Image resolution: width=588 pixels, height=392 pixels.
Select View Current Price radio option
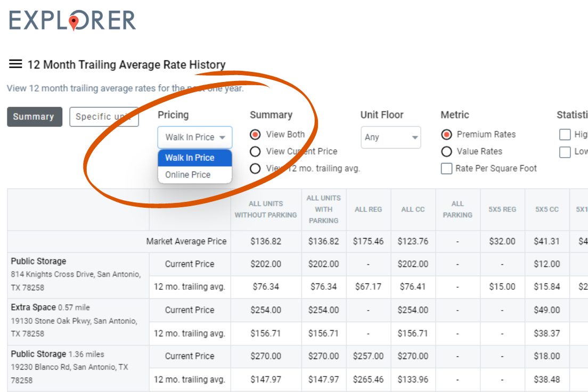pos(255,151)
